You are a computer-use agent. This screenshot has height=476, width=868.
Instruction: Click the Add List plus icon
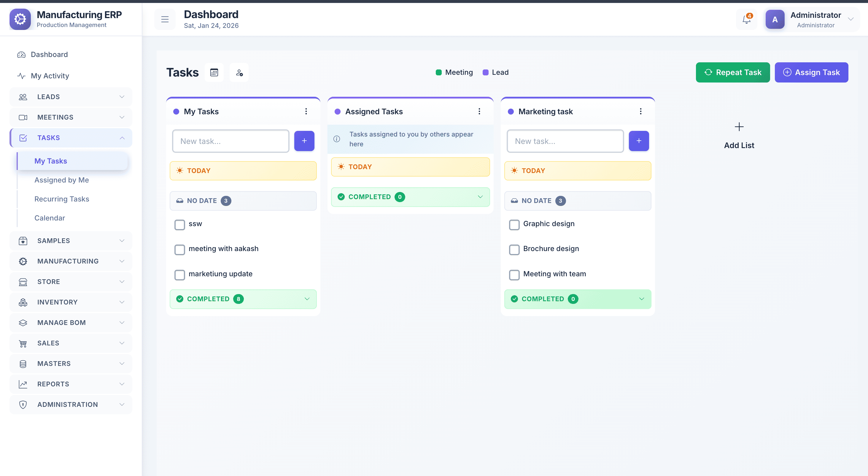click(739, 127)
